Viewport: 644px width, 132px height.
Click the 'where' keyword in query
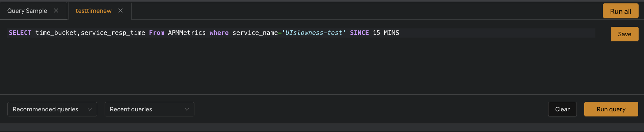pyautogui.click(x=219, y=33)
